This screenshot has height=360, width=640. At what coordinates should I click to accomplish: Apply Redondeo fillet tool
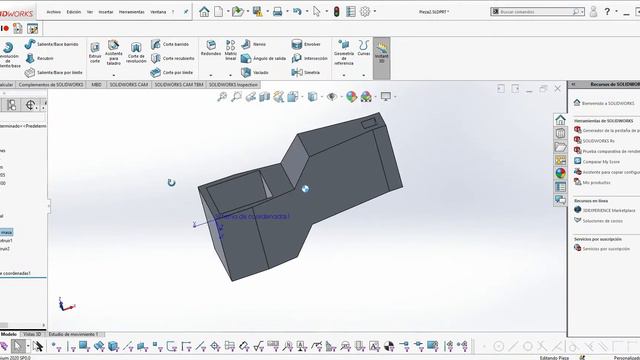(211, 48)
